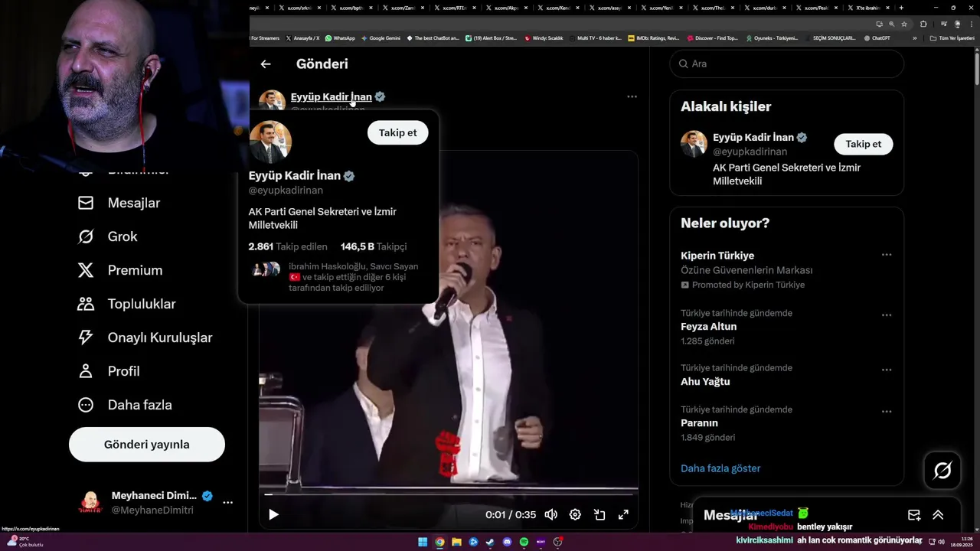Click the Daha fazla göster link
This screenshot has width=980, height=551.
[720, 468]
